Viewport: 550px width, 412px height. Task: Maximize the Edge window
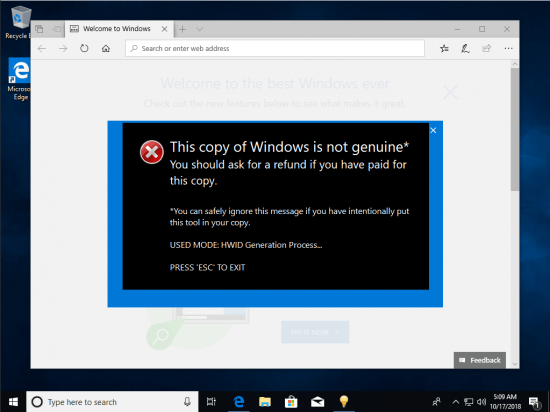(482, 29)
